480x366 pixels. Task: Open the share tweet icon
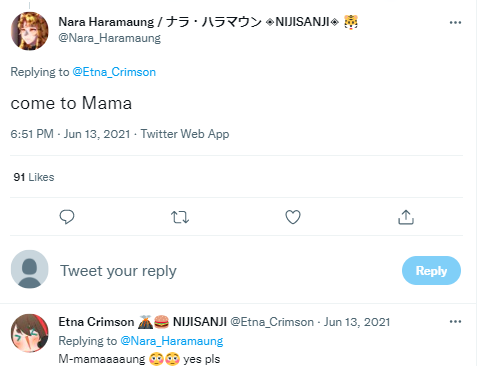[406, 217]
